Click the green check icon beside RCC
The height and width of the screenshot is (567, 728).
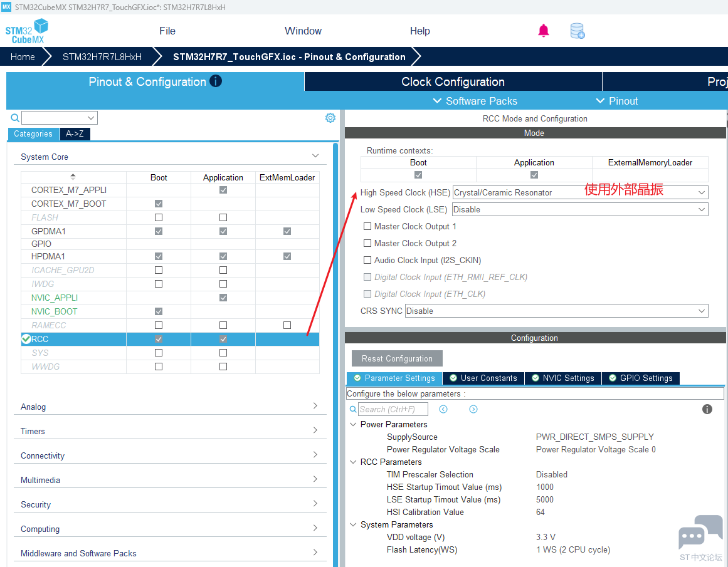click(x=26, y=339)
